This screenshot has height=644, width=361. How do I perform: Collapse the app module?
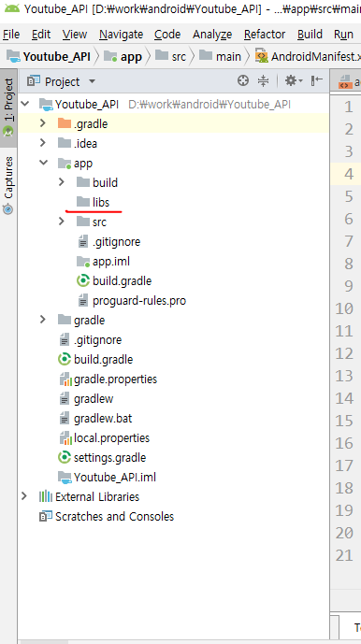(44, 163)
